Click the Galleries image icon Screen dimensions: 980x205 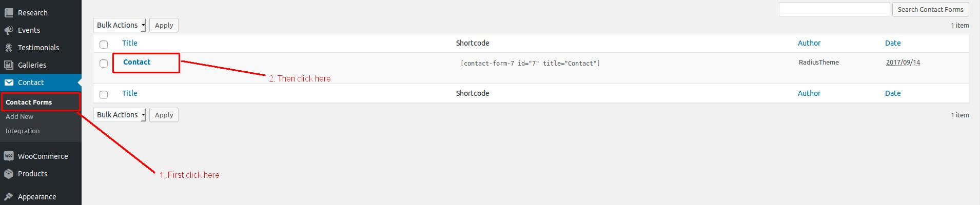9,65
